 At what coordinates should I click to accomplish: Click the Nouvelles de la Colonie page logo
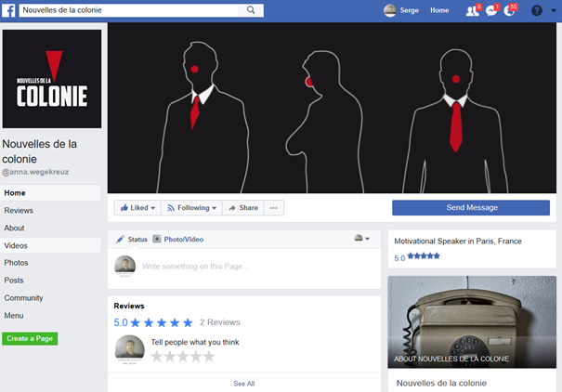tap(52, 79)
